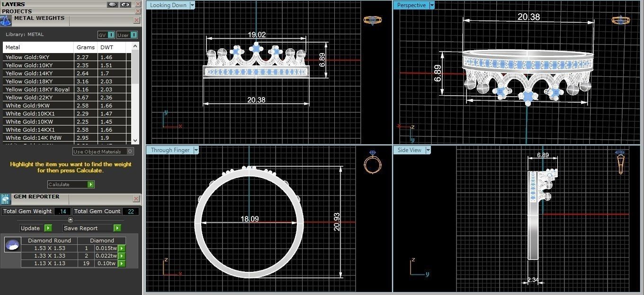
Task: Click the 20.93 dimension in Through Finger view
Action: (x=337, y=221)
